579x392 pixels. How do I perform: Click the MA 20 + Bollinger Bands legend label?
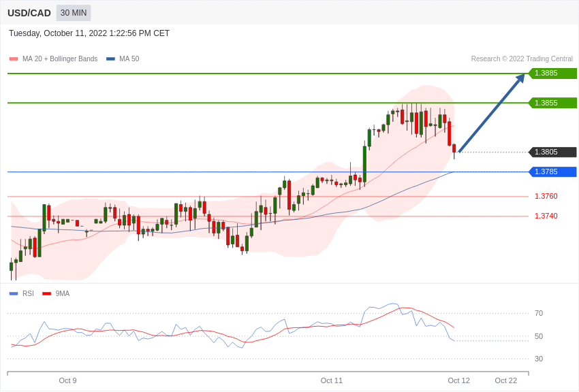click(x=60, y=59)
